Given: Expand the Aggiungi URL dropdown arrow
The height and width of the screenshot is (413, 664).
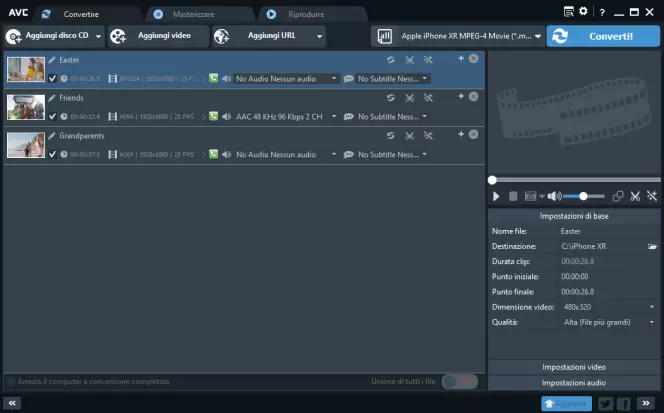Looking at the screenshot, I should tap(319, 36).
